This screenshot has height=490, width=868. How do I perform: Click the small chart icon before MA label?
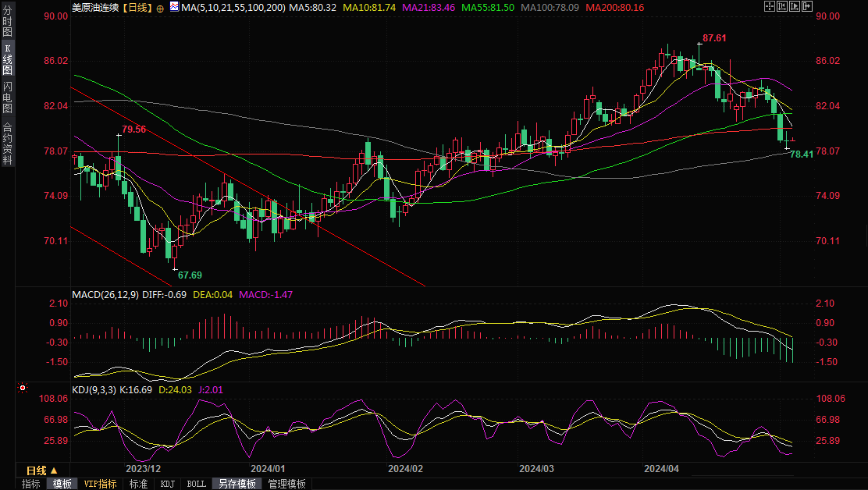click(x=173, y=7)
